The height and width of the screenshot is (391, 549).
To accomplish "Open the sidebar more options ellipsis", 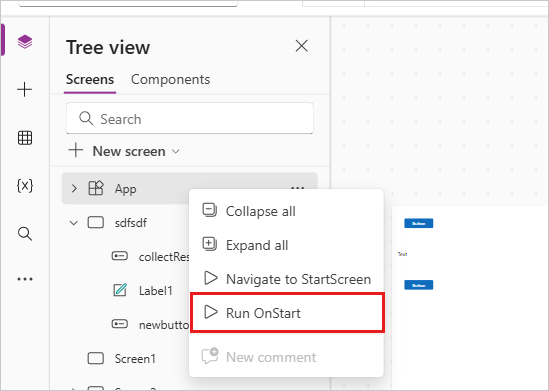I will [25, 279].
